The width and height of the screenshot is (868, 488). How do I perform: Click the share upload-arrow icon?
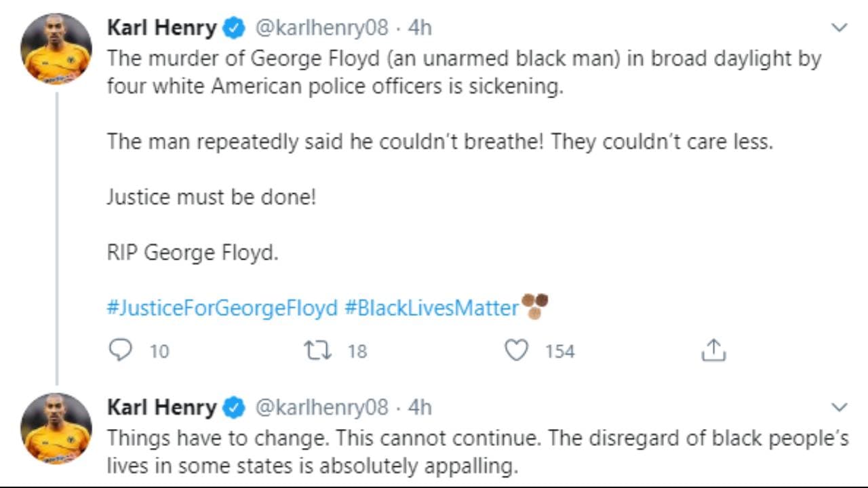[x=713, y=350]
